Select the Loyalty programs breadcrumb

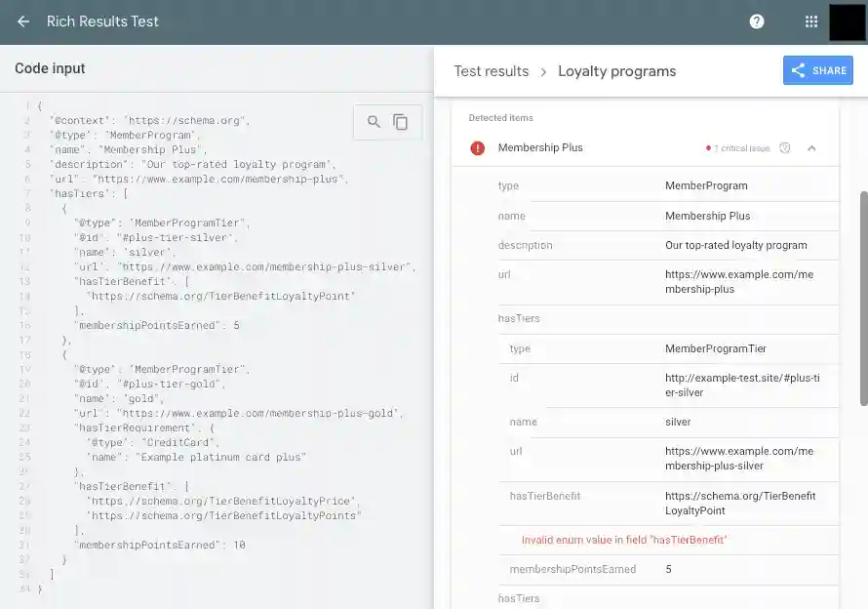pyautogui.click(x=616, y=71)
